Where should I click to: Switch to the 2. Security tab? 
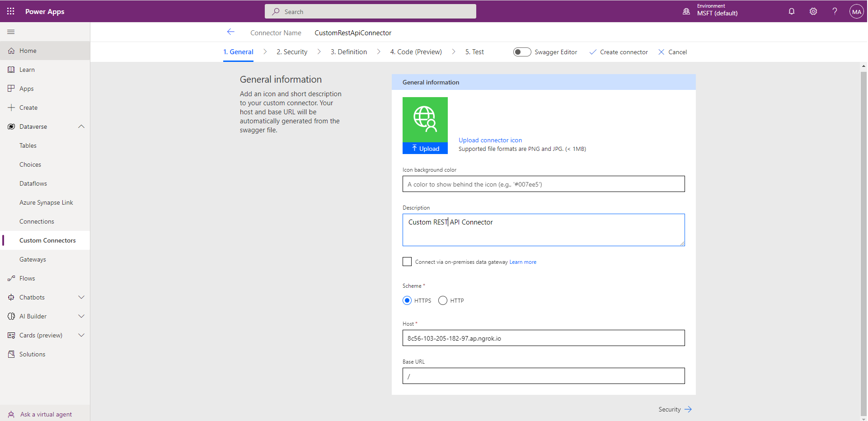[292, 52]
